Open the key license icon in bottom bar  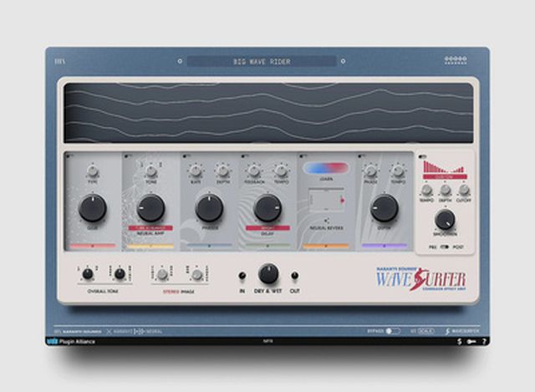click(x=471, y=341)
